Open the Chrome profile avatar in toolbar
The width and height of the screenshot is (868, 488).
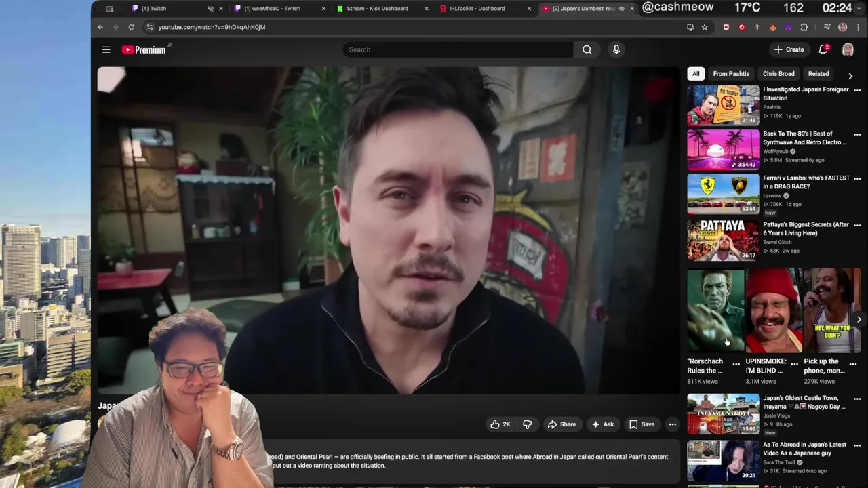point(843,27)
